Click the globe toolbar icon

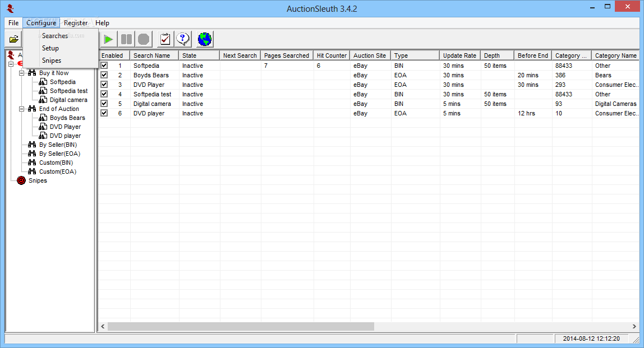tap(205, 39)
